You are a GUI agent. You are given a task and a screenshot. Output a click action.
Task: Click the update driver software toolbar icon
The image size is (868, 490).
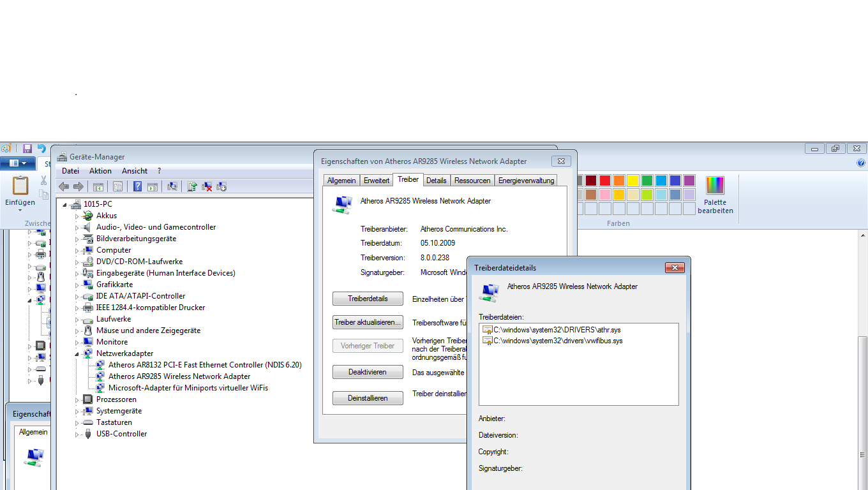[x=191, y=186]
